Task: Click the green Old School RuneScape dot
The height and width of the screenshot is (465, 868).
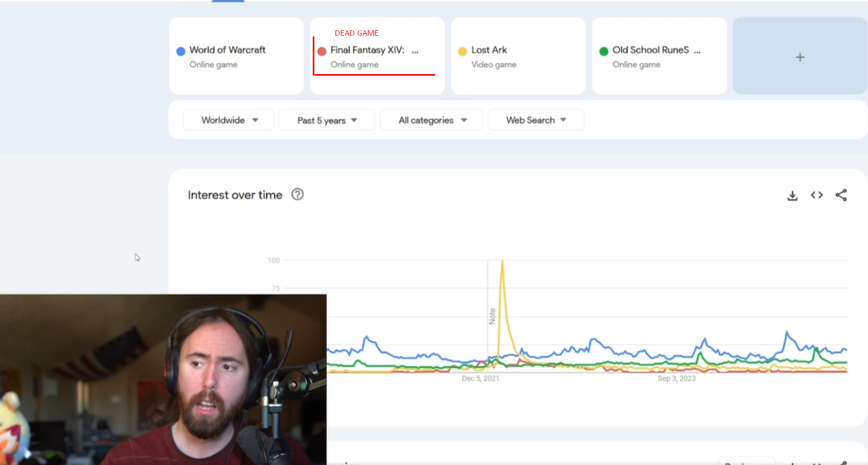Action: (x=604, y=51)
